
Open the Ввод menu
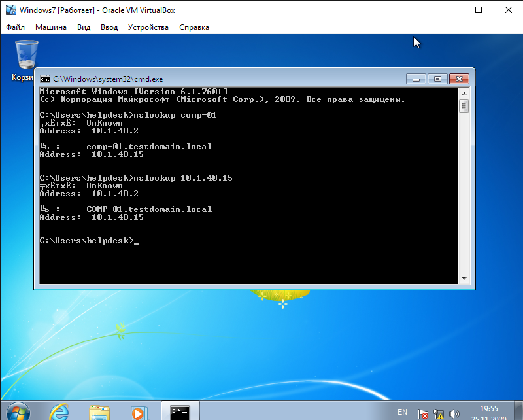(109, 27)
